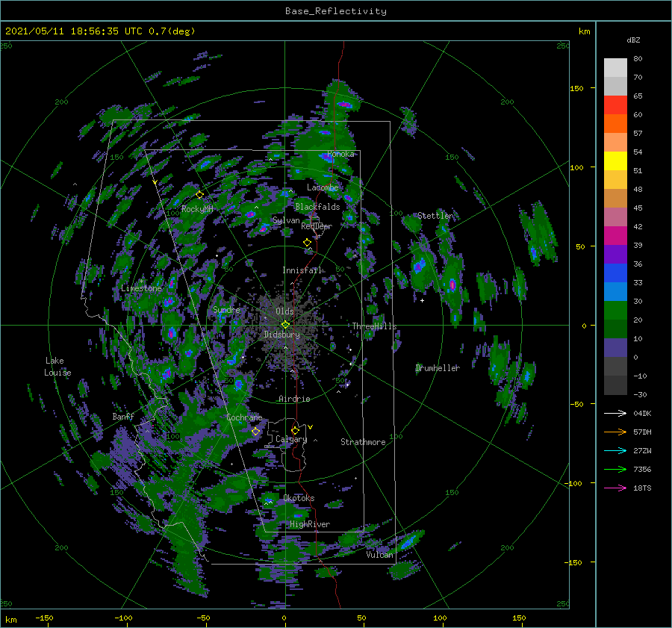Click the yellow diamond marker below RedDeer
The height and width of the screenshot is (628, 672).
(307, 243)
